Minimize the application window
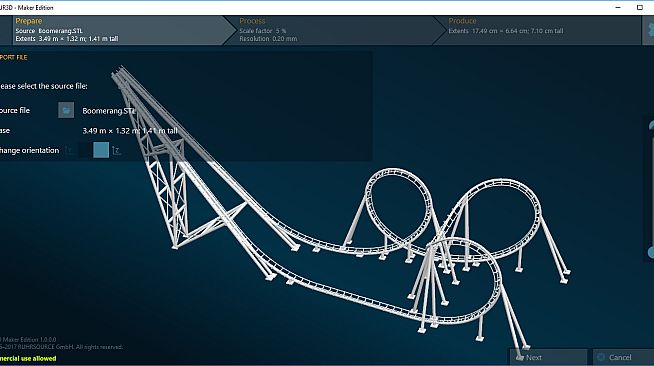The width and height of the screenshot is (654, 366). pos(618,8)
